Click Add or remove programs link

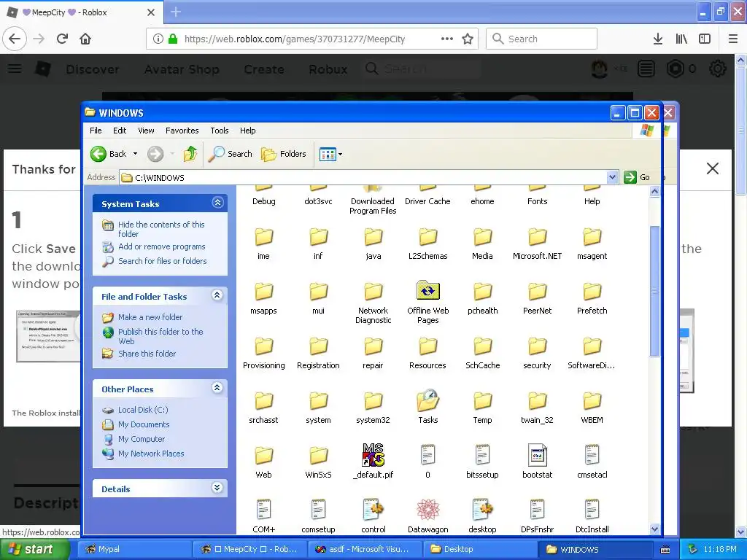tap(162, 246)
